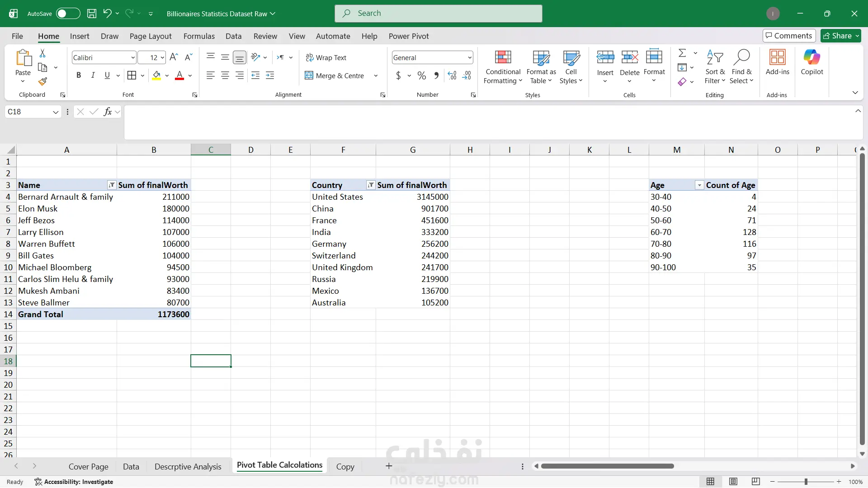Click the Comments button
The width and height of the screenshot is (868, 488).
click(x=789, y=36)
